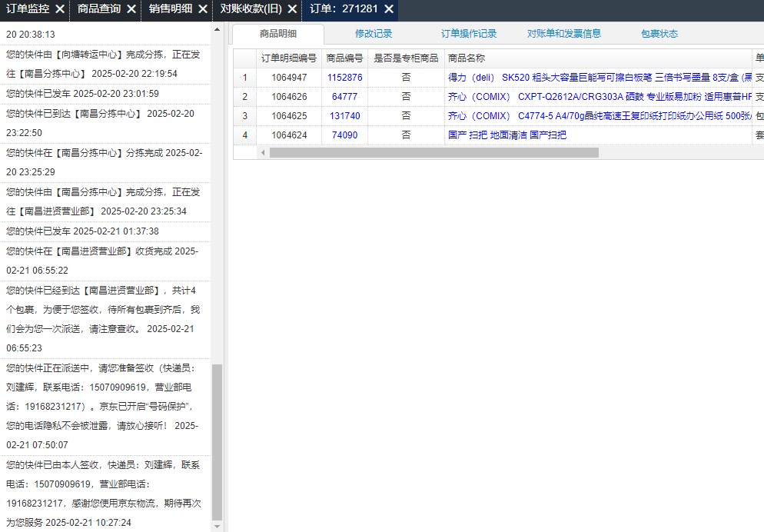Image resolution: width=764 pixels, height=532 pixels.
Task: Close the 商品查询 tab
Action: (131, 9)
